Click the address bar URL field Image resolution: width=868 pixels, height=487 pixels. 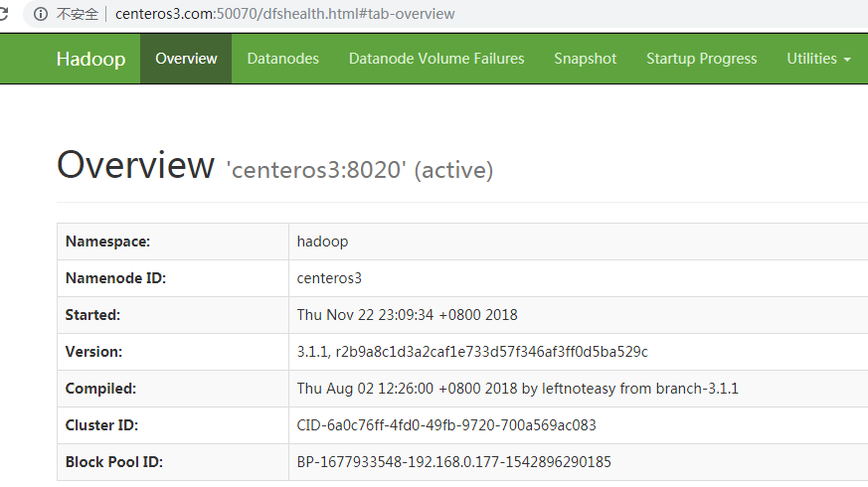(x=284, y=14)
